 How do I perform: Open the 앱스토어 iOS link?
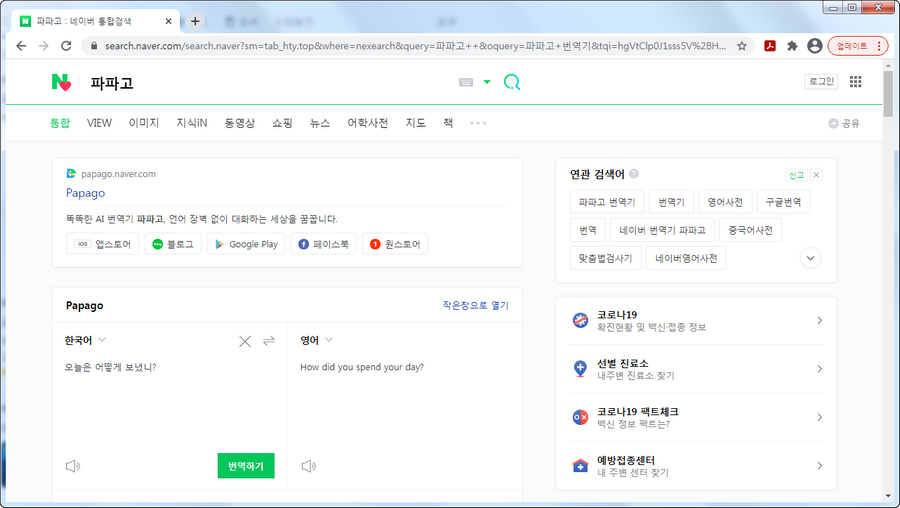coord(102,244)
